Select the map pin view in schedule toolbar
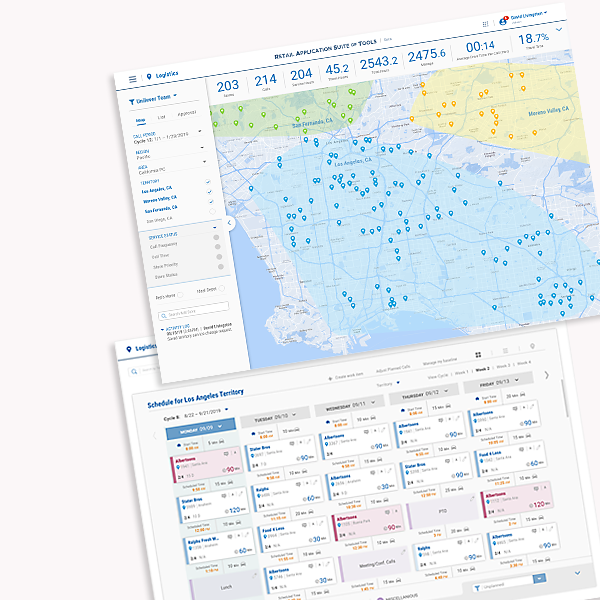Viewport: 600px width, 600px height. click(532, 346)
